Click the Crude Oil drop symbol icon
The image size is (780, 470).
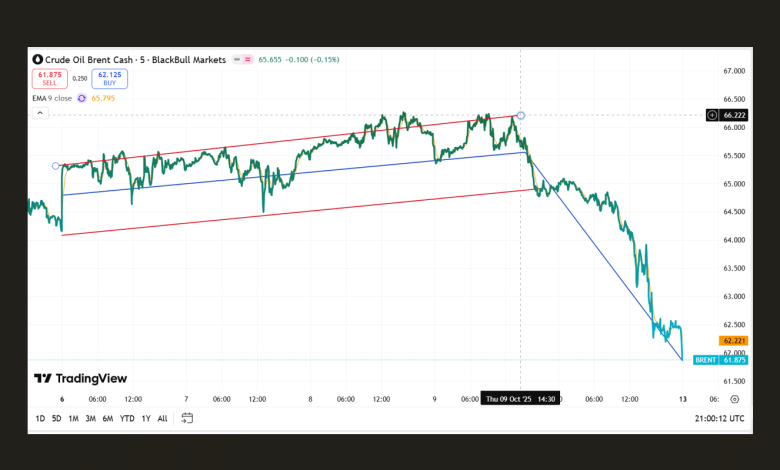coord(38,60)
